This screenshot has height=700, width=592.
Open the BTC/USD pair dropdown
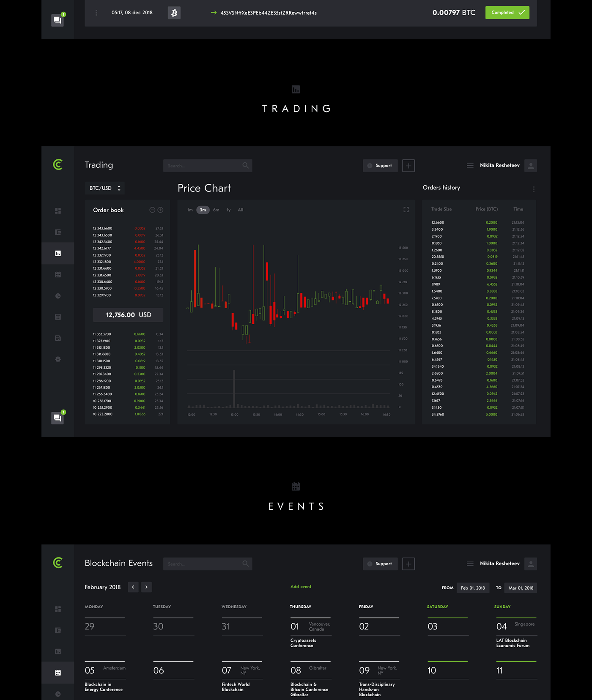[x=105, y=188]
